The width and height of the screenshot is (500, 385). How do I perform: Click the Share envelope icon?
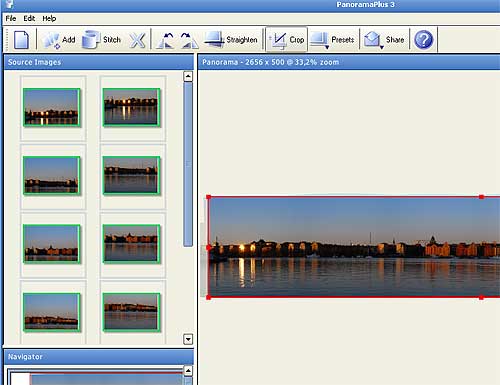click(x=372, y=40)
